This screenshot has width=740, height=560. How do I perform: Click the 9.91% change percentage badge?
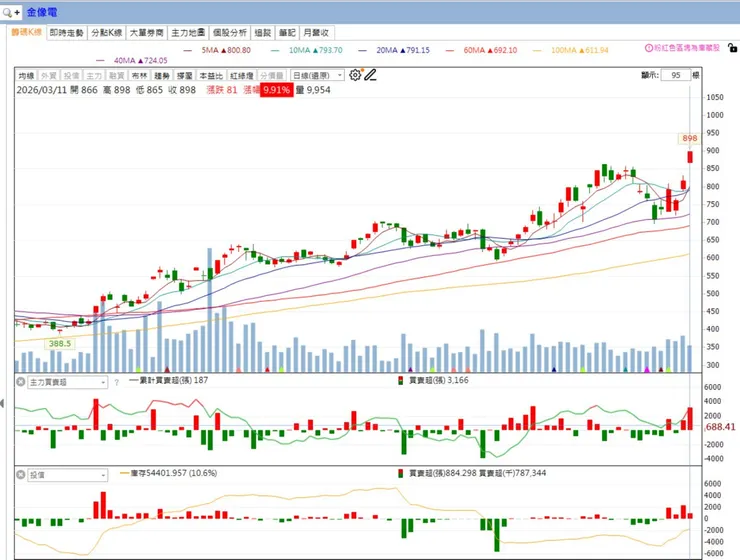277,90
